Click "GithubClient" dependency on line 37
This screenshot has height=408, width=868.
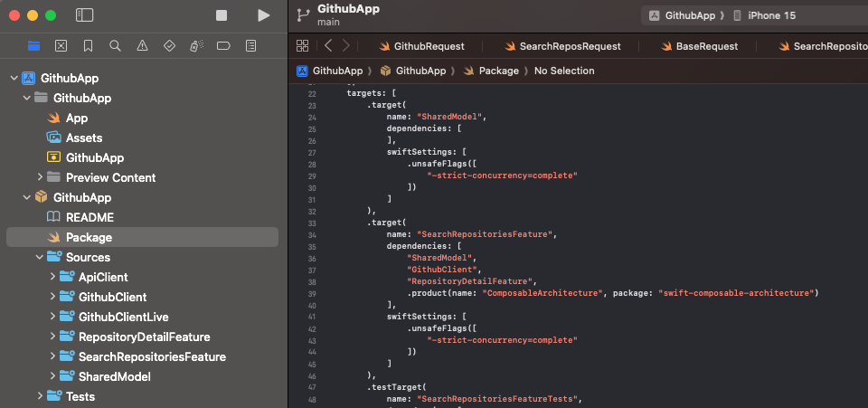pos(442,270)
